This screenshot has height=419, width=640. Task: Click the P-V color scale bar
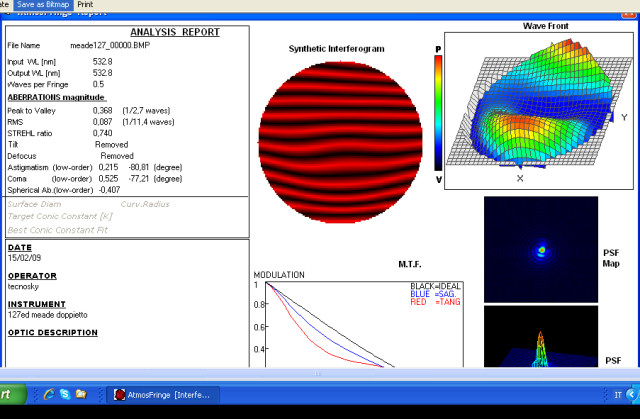point(438,113)
